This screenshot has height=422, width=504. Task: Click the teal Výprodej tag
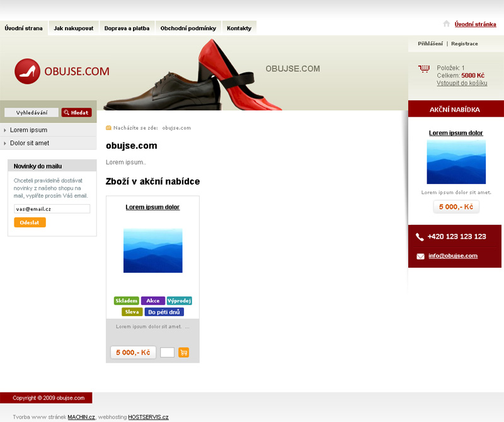coord(180,301)
